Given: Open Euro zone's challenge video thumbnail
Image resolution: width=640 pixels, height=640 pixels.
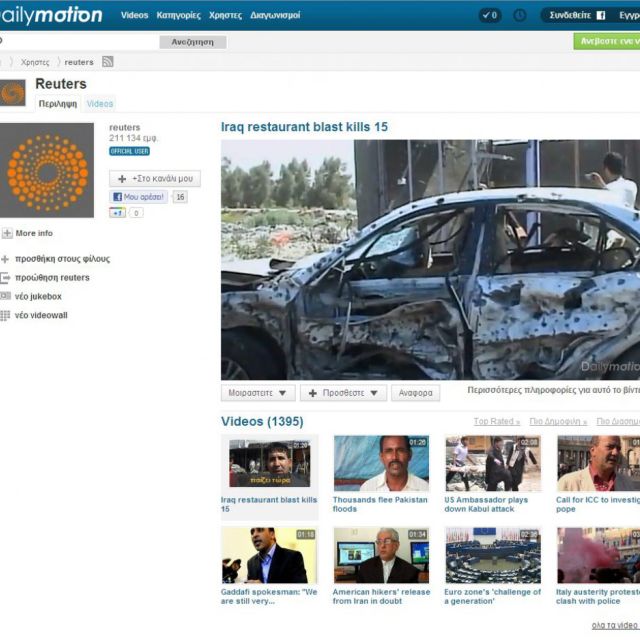Looking at the screenshot, I should pos(493,556).
